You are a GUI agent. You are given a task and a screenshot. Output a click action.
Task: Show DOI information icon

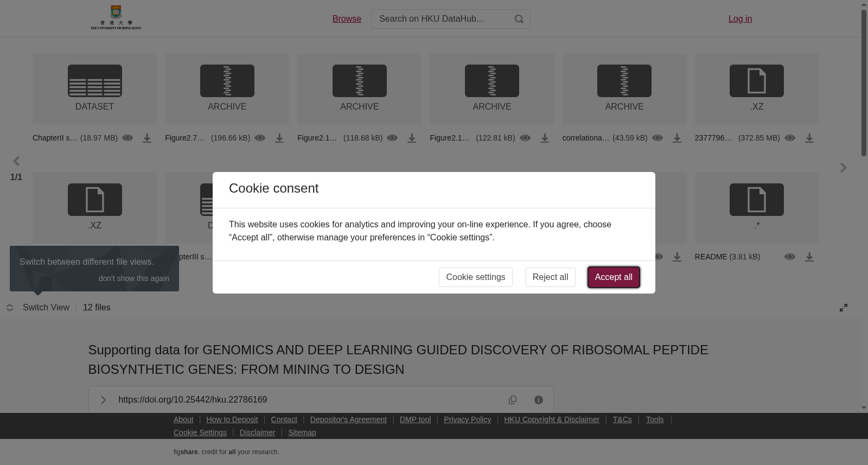point(539,400)
